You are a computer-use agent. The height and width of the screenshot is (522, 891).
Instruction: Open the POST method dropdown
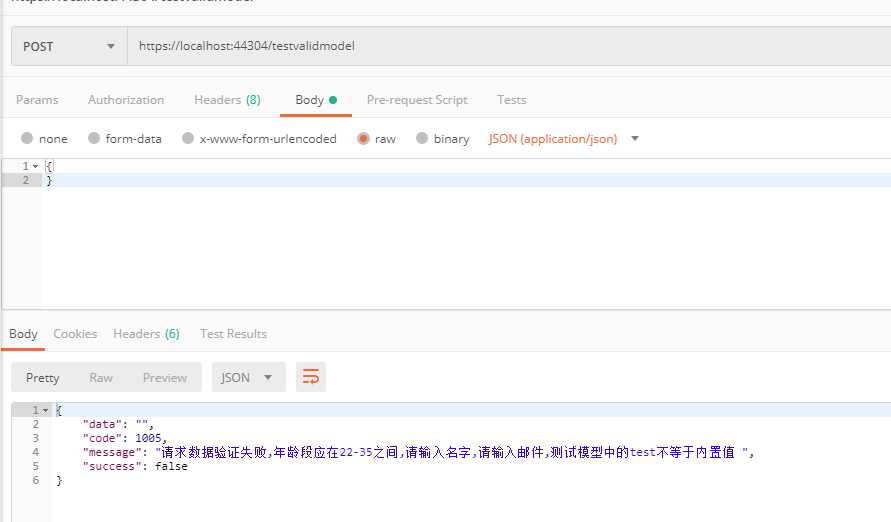pyautogui.click(x=69, y=47)
